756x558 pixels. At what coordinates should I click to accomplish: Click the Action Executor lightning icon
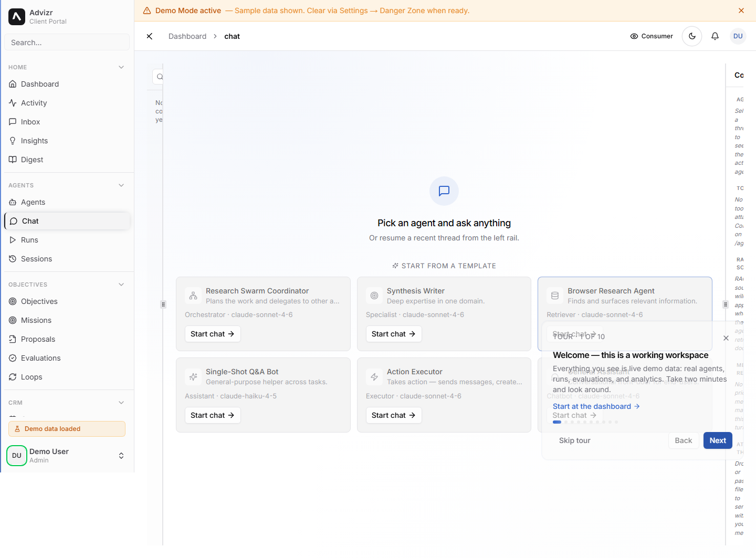pos(374,376)
